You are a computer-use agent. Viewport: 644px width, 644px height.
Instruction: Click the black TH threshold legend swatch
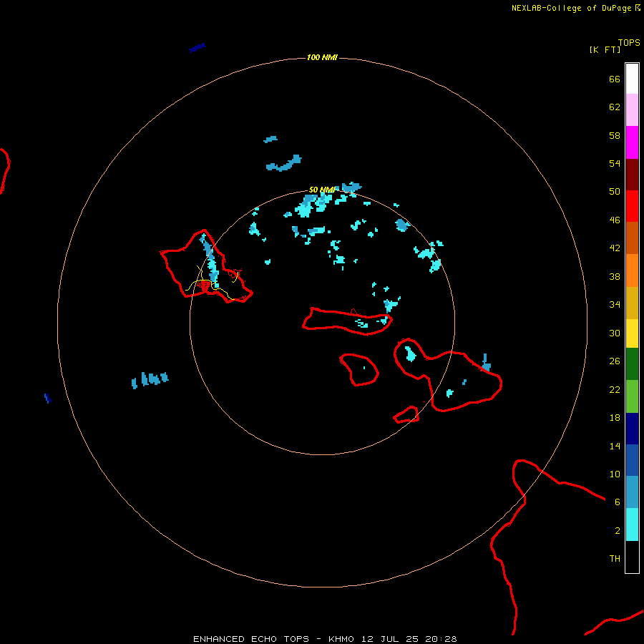pyautogui.click(x=632, y=557)
